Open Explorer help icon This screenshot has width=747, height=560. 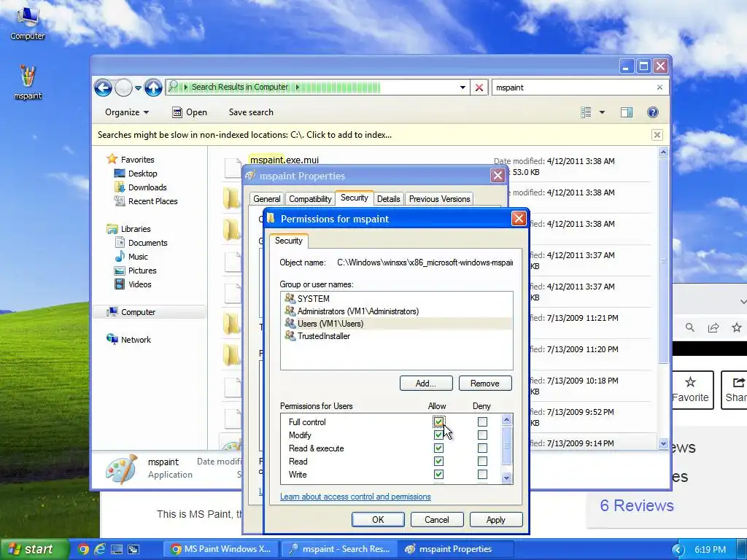pos(653,112)
